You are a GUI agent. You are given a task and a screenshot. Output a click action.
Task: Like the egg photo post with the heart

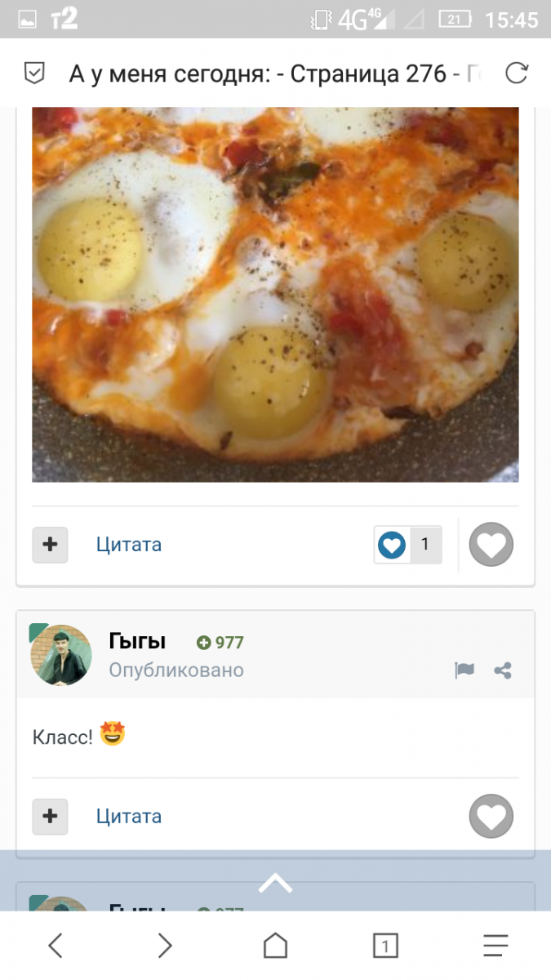pos(491,545)
